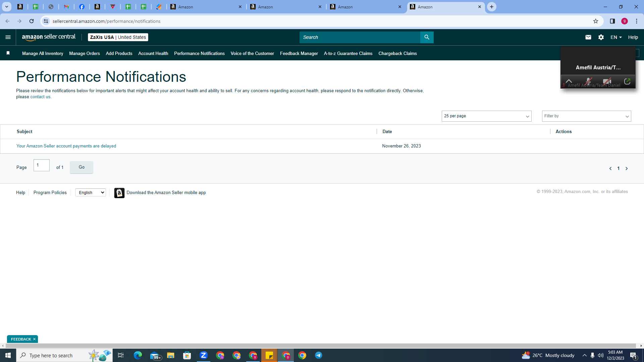The height and width of the screenshot is (362, 644).
Task: Unmute the microphone in the Zoom overlay
Action: coord(588,81)
